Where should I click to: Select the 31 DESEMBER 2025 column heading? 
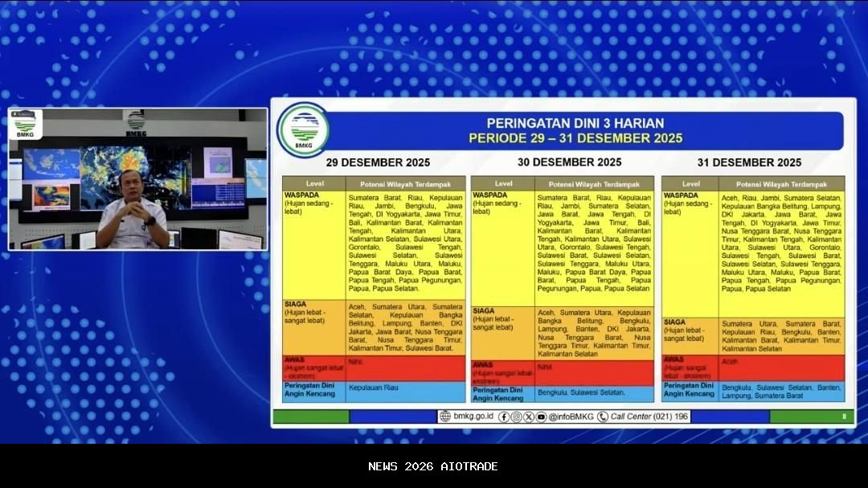(753, 162)
